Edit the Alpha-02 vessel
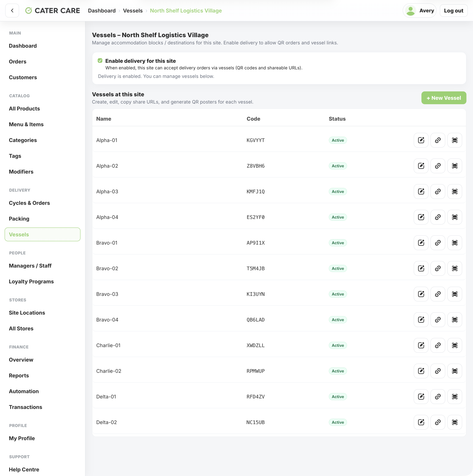The height and width of the screenshot is (476, 473). [421, 166]
